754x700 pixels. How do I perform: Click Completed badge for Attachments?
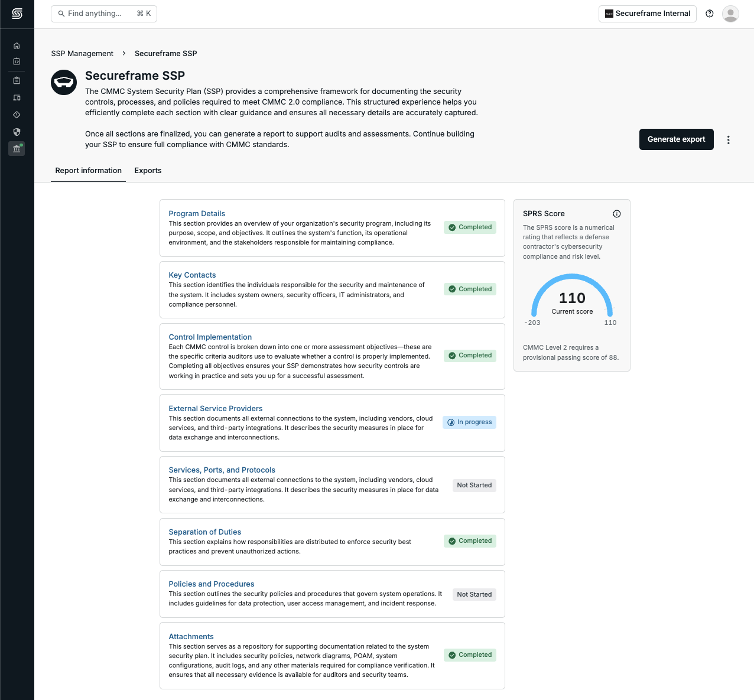point(470,655)
